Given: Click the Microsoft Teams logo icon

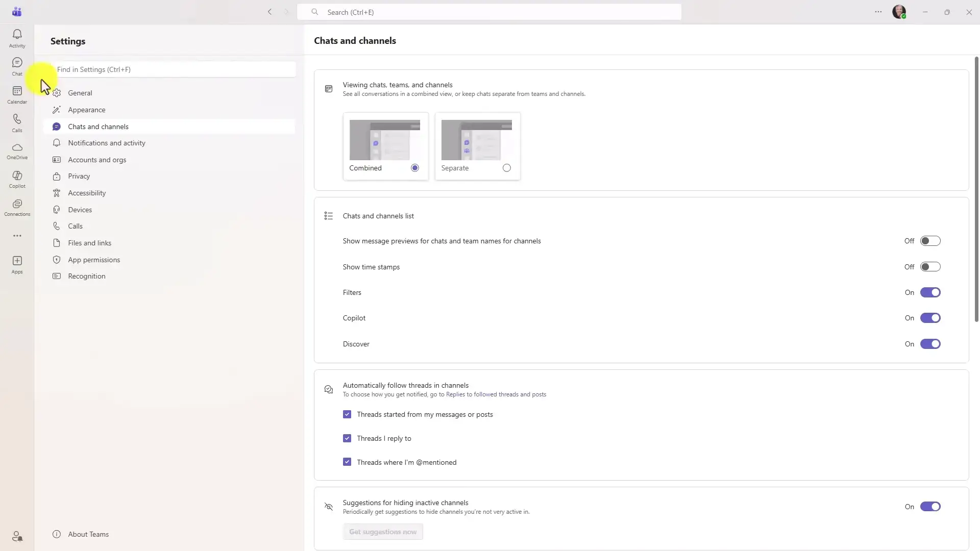Looking at the screenshot, I should point(17,12).
